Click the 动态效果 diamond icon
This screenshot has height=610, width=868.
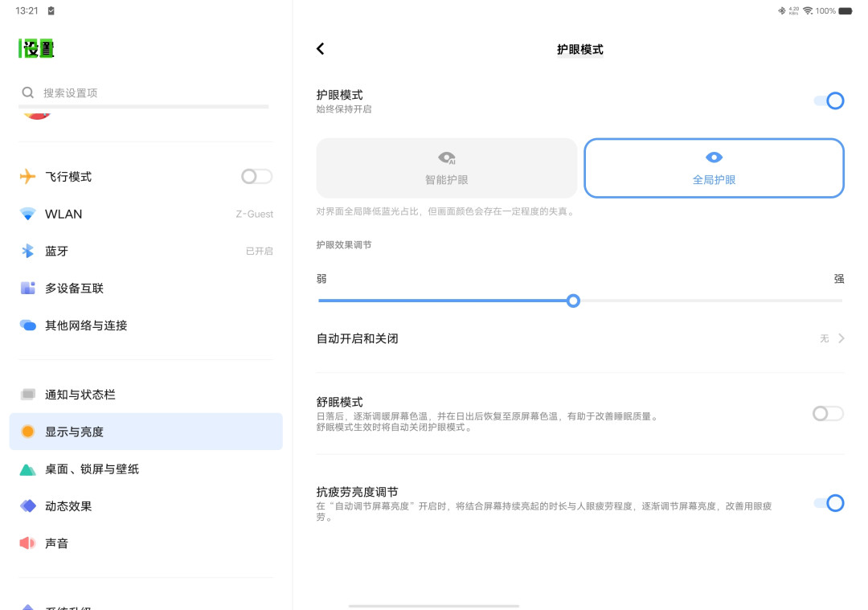pos(27,506)
